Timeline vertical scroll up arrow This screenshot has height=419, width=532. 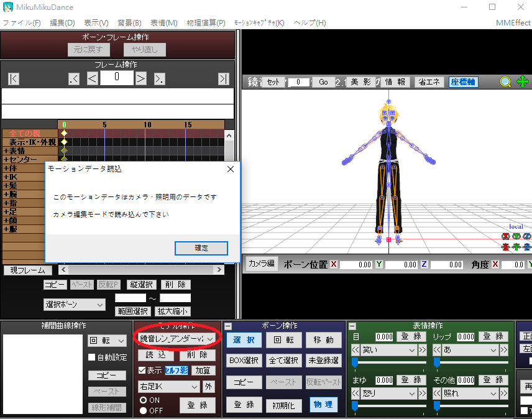click(229, 136)
